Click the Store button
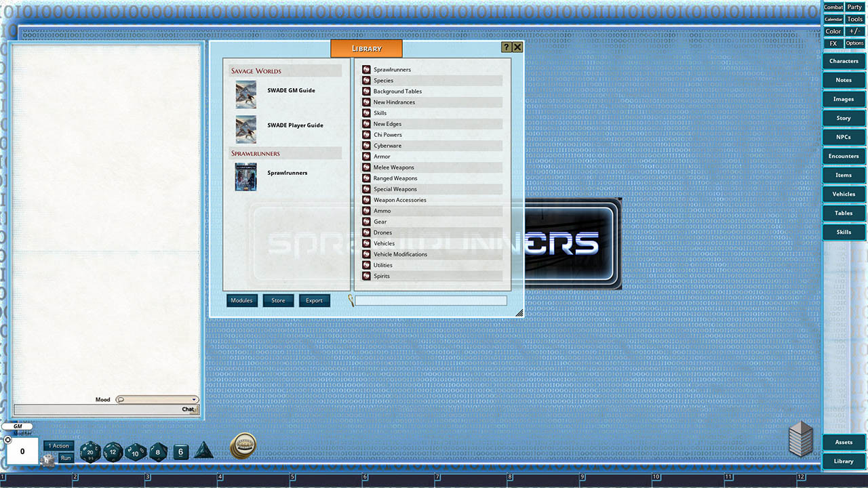Image resolution: width=868 pixels, height=488 pixels. [x=278, y=300]
